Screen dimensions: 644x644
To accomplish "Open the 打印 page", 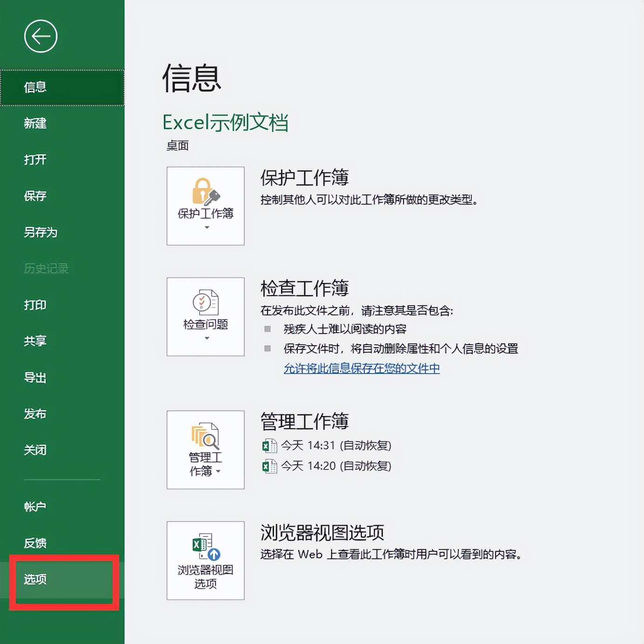I will pos(62,305).
